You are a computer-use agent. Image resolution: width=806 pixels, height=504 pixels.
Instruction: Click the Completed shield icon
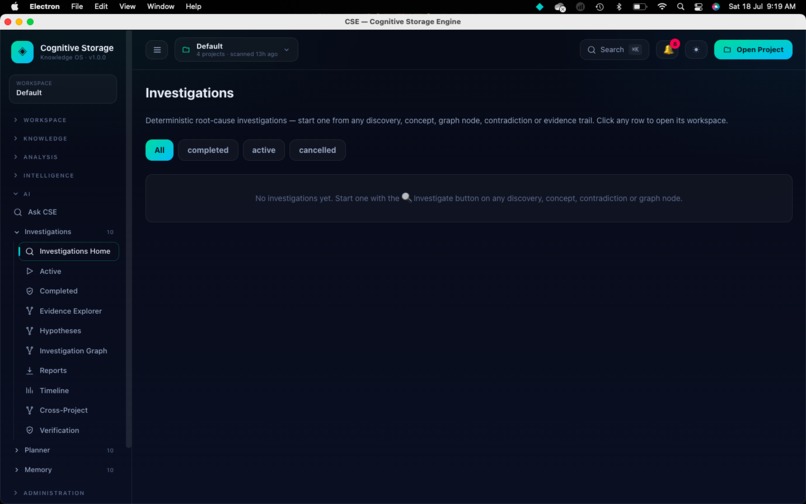tap(30, 291)
